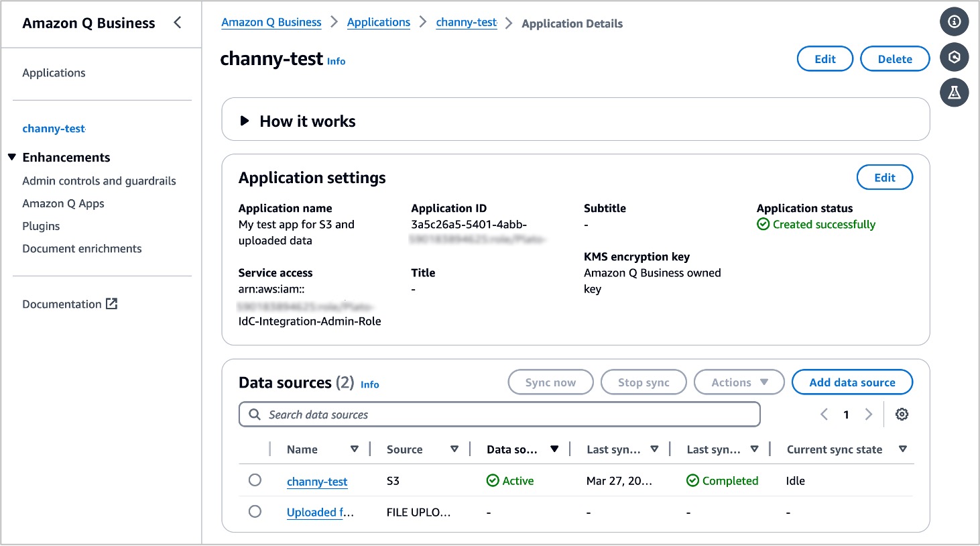Open the info panel icon at top right
The height and width of the screenshot is (546, 980).
tap(954, 22)
